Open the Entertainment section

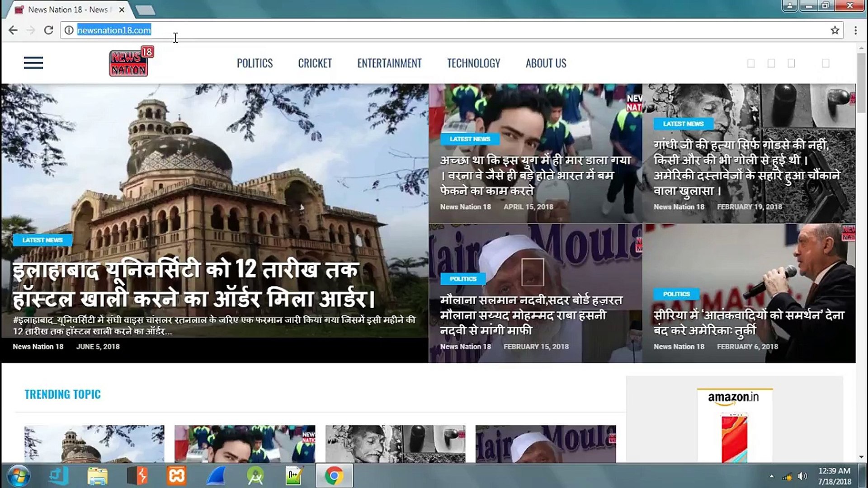pos(389,63)
